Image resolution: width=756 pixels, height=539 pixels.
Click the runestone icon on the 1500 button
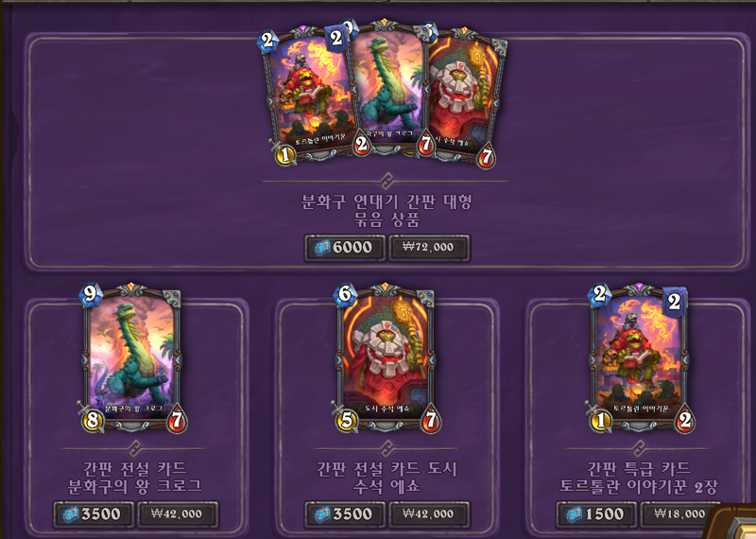pos(574,515)
